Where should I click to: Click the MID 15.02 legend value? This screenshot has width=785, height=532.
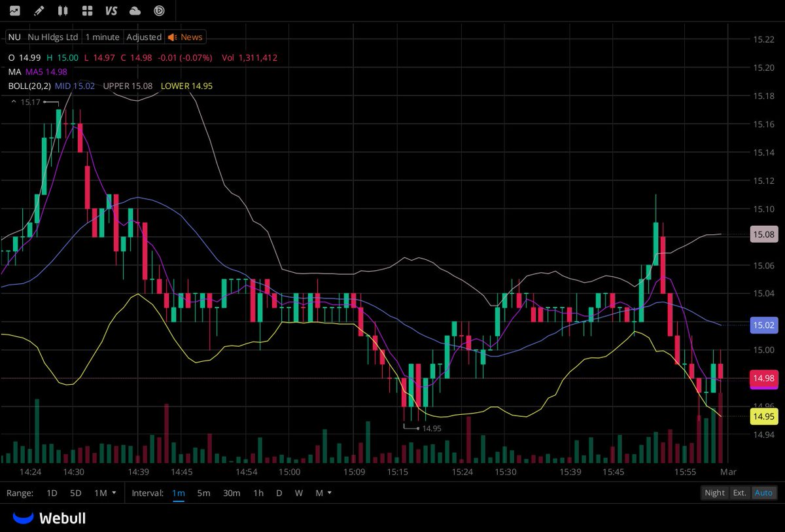[75, 86]
